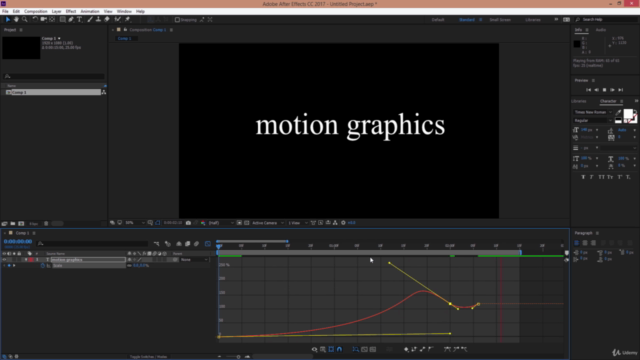The image size is (640, 360).
Task: Select the Roto Brush tool
Action: pos(118,20)
